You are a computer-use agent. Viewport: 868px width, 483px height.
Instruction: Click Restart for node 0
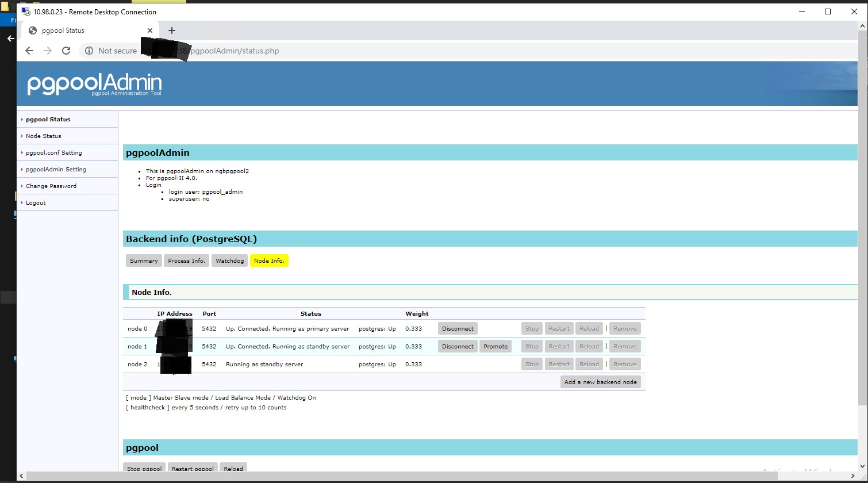[559, 328]
